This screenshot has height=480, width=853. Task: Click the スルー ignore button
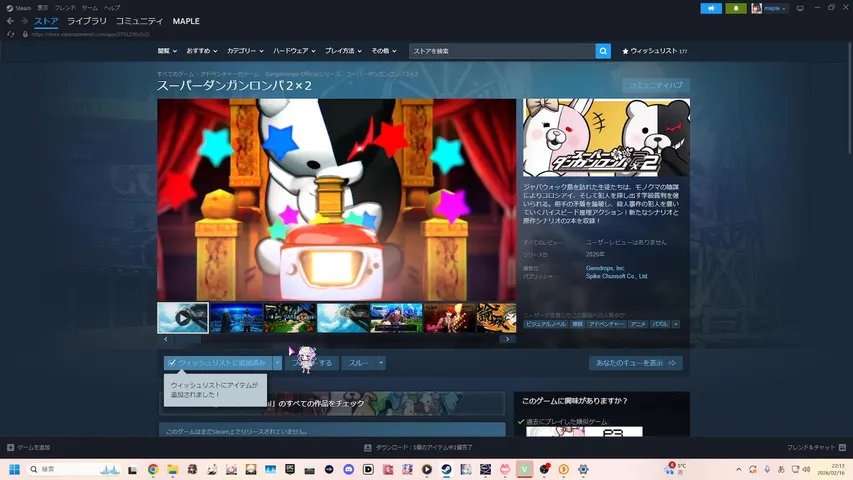coord(358,362)
